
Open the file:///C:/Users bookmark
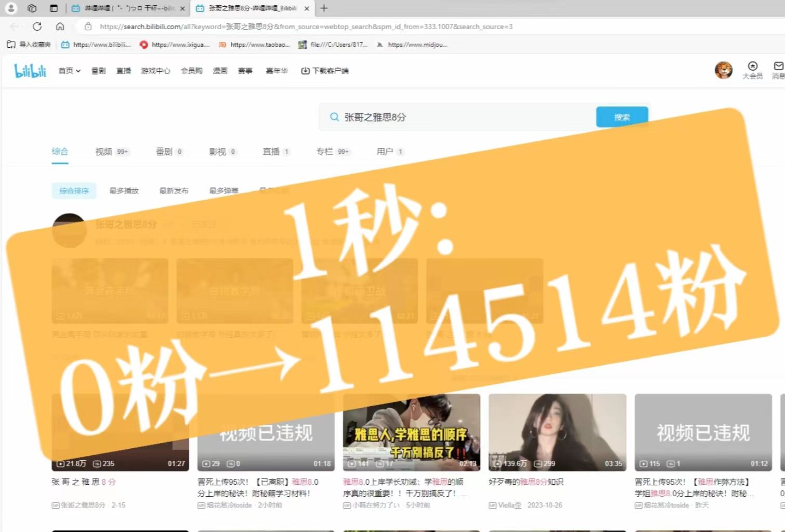[333, 45]
